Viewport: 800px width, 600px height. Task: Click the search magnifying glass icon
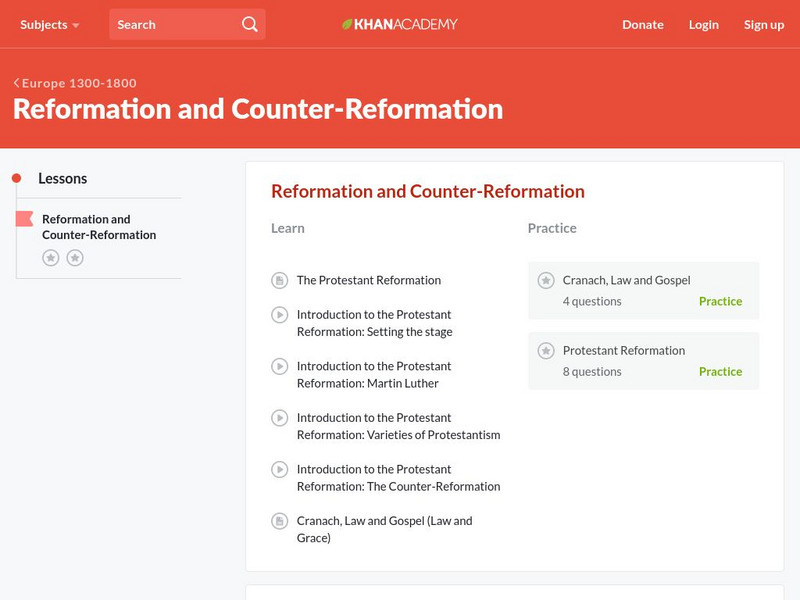pos(248,22)
